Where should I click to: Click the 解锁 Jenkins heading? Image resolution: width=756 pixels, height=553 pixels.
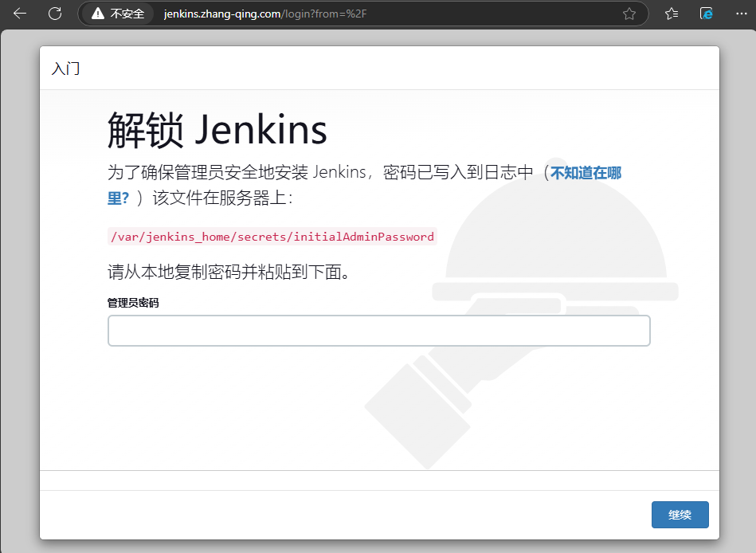click(217, 130)
